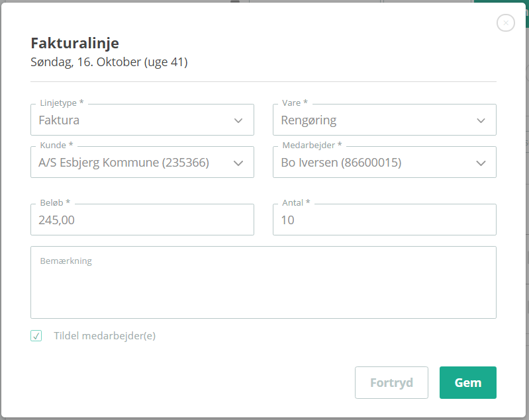Image resolution: width=529 pixels, height=420 pixels.
Task: Focus the Antal quantity input field
Action: coord(384,220)
